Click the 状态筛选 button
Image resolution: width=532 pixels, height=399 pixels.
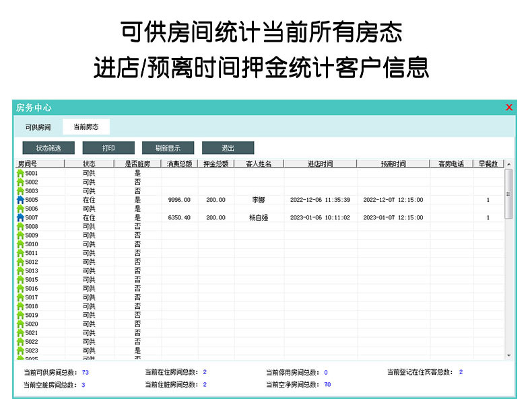click(48, 148)
